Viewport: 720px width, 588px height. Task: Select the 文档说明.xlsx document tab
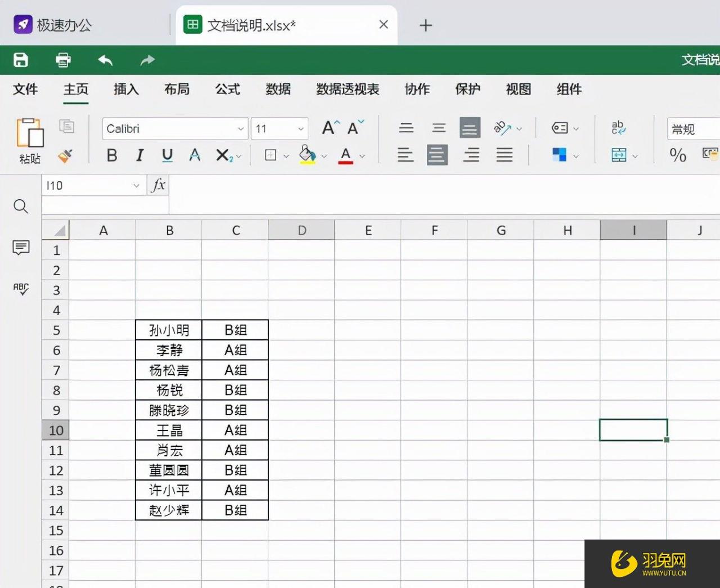click(x=287, y=25)
